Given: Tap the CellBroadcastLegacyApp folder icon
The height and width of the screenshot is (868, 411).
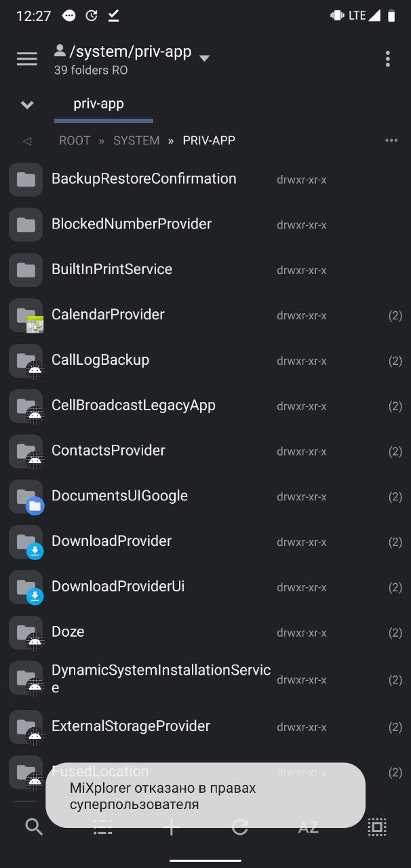Looking at the screenshot, I should pos(26,406).
